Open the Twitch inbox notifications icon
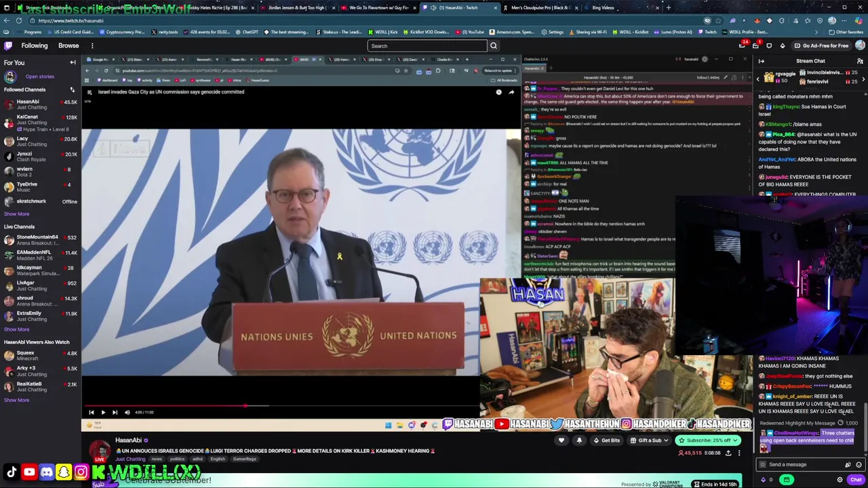Image resolution: width=868 pixels, height=488 pixels. [x=755, y=45]
